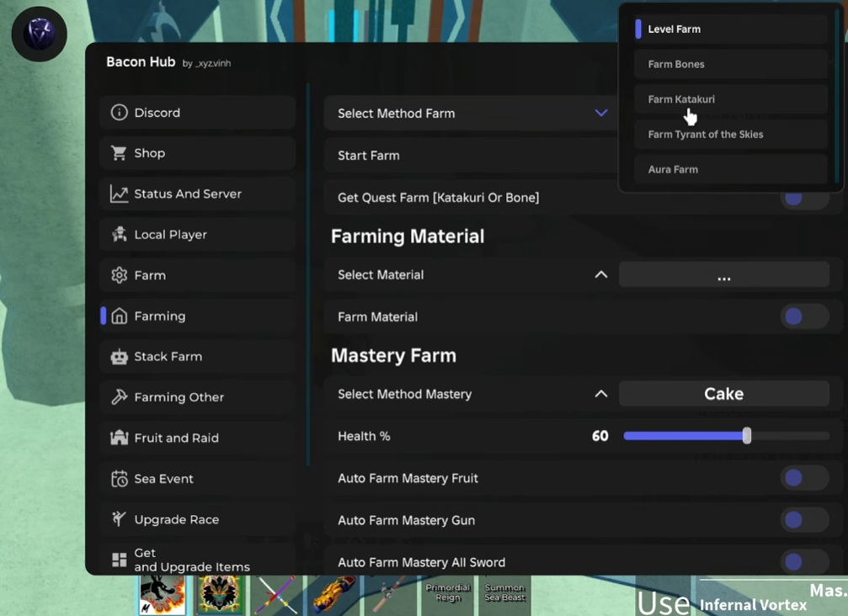This screenshot has width=848, height=616.
Task: Click the Discord info icon in sidebar
Action: pyautogui.click(x=120, y=113)
